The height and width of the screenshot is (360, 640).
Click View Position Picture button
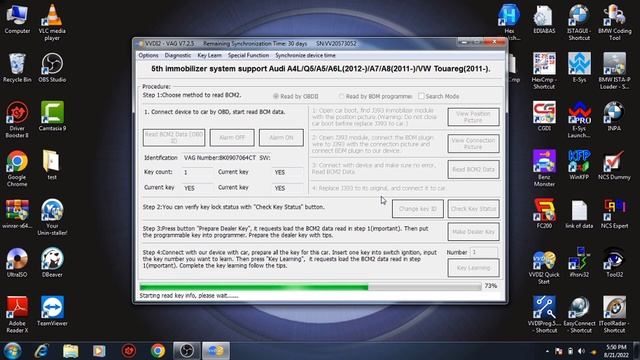click(473, 117)
